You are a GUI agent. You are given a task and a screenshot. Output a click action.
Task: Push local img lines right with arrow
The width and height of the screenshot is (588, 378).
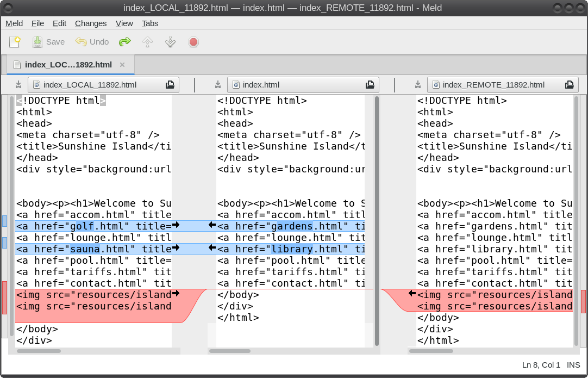tap(176, 294)
